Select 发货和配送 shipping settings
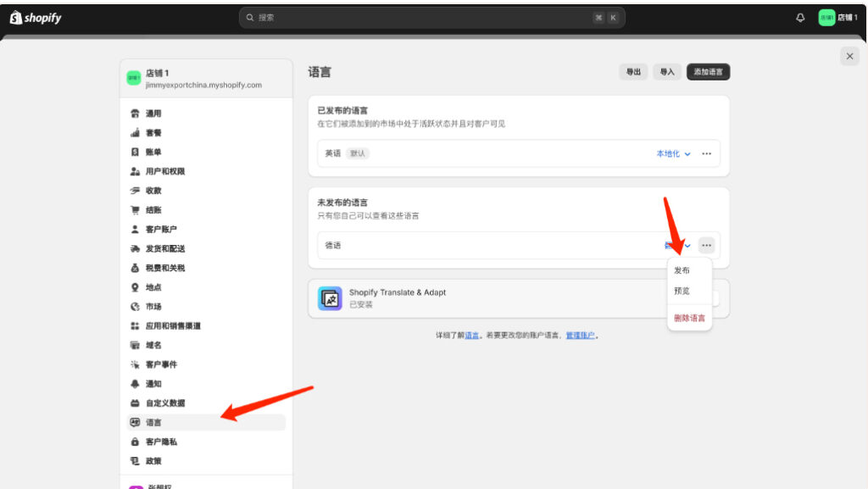 tap(164, 248)
